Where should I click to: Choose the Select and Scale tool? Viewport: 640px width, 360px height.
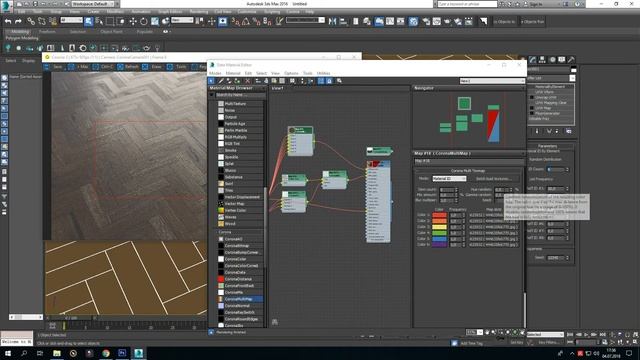coord(155,21)
